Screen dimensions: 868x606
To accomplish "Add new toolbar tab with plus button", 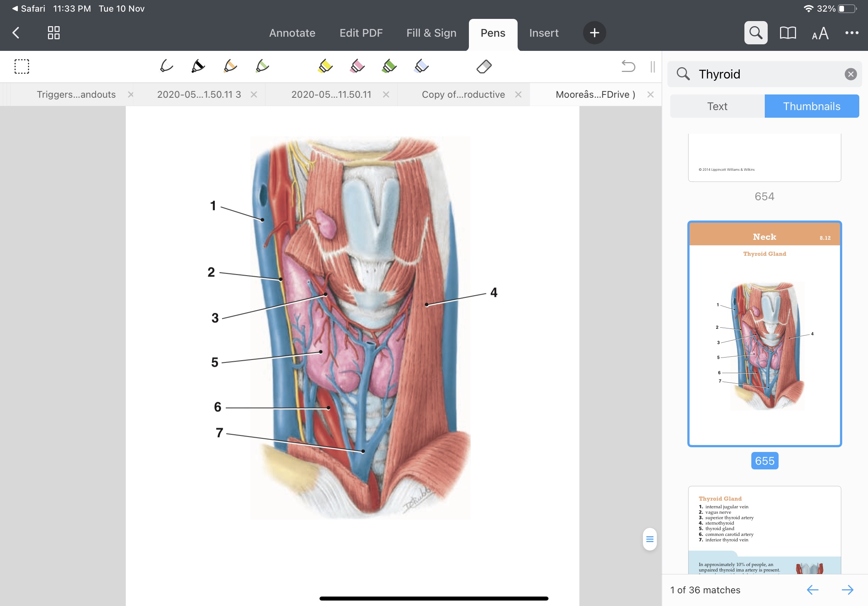I will coord(594,33).
